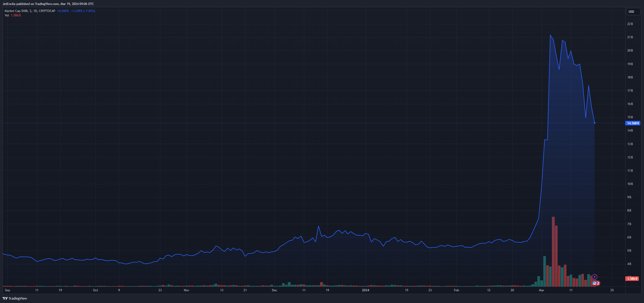The width and height of the screenshot is (644, 303).
Task: Click the red 1.586 B volume label
Action: [x=632, y=279]
